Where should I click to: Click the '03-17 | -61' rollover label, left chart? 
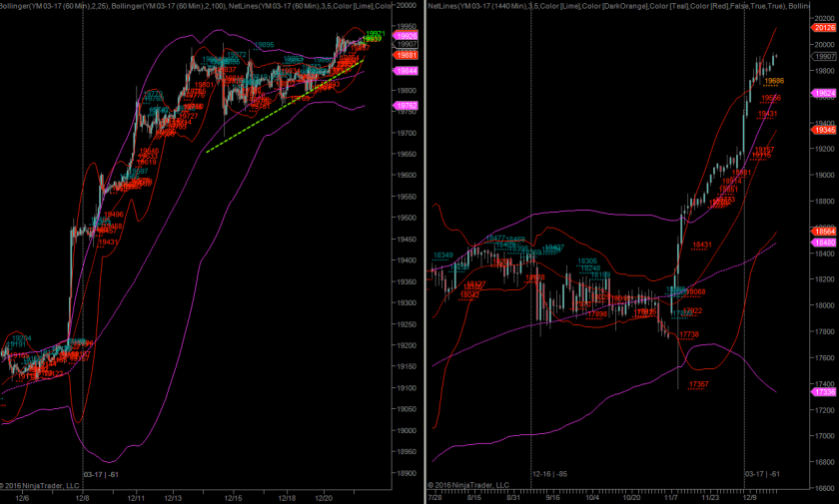pyautogui.click(x=101, y=475)
